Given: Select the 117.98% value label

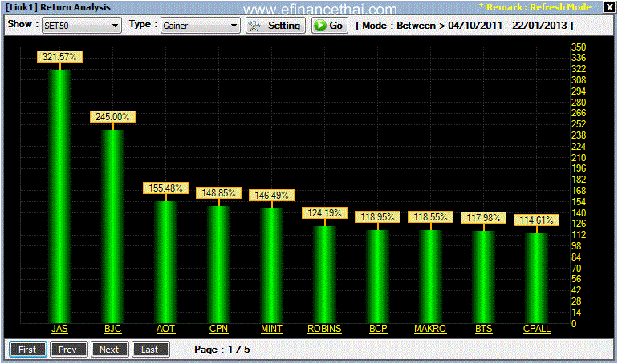Looking at the screenshot, I should coord(484,218).
